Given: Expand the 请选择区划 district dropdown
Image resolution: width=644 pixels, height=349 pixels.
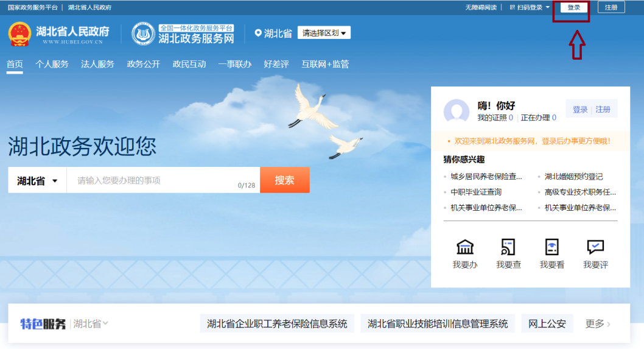Looking at the screenshot, I should click(324, 33).
